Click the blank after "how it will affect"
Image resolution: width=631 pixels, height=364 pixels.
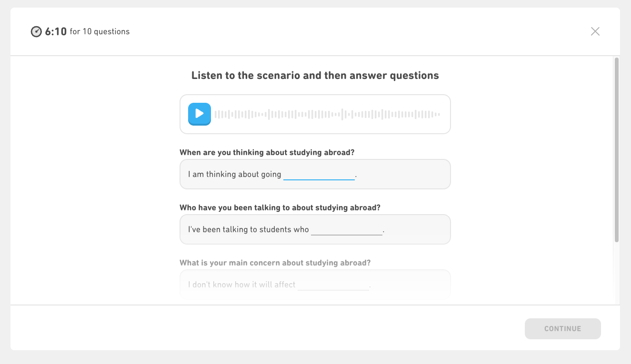[333, 285]
